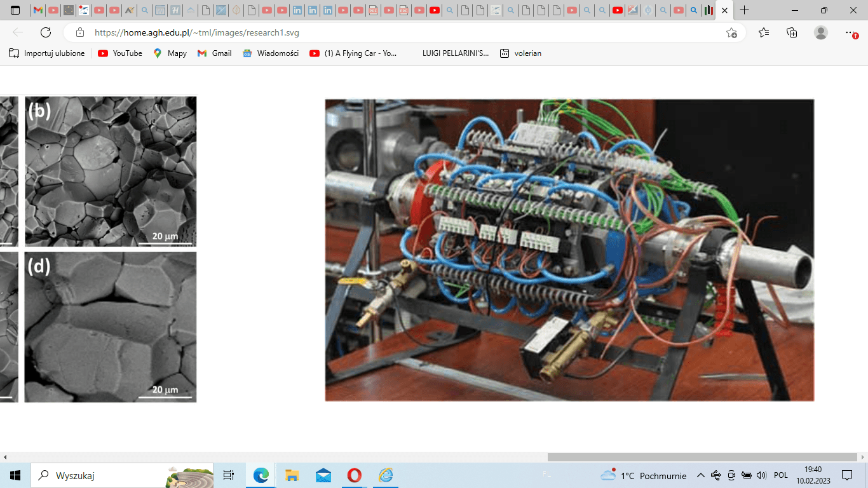Open the Favorites list icon
Image resolution: width=868 pixels, height=488 pixels.
[x=764, y=32]
